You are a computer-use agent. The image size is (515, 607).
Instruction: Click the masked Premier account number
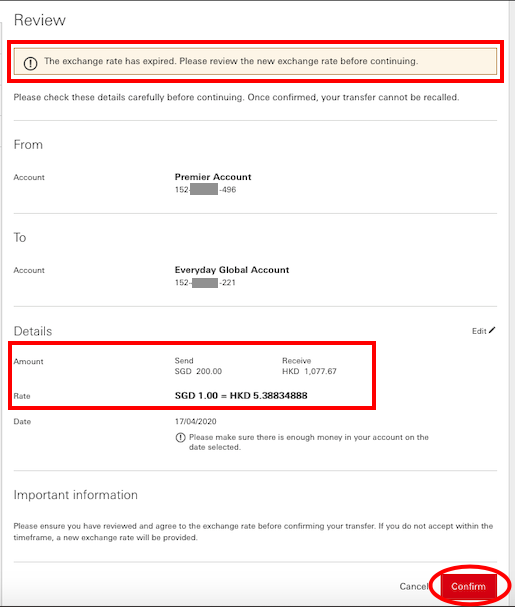click(205, 190)
